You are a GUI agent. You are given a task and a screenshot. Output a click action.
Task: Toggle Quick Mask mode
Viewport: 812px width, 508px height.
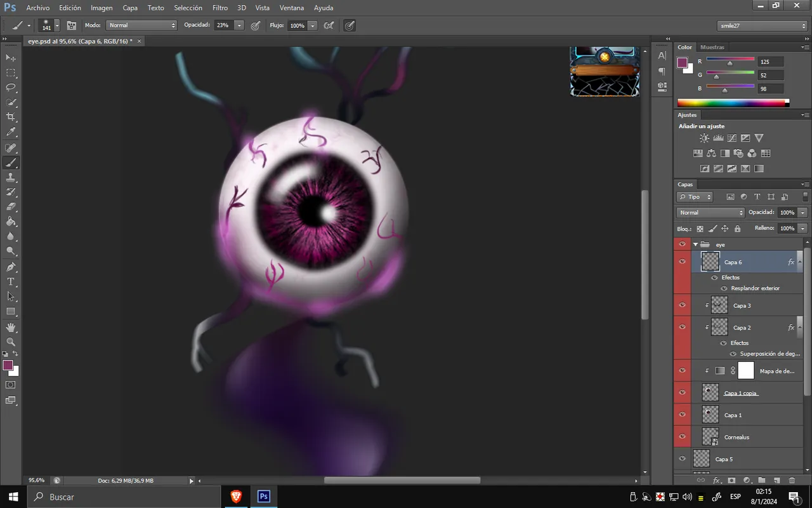(11, 385)
